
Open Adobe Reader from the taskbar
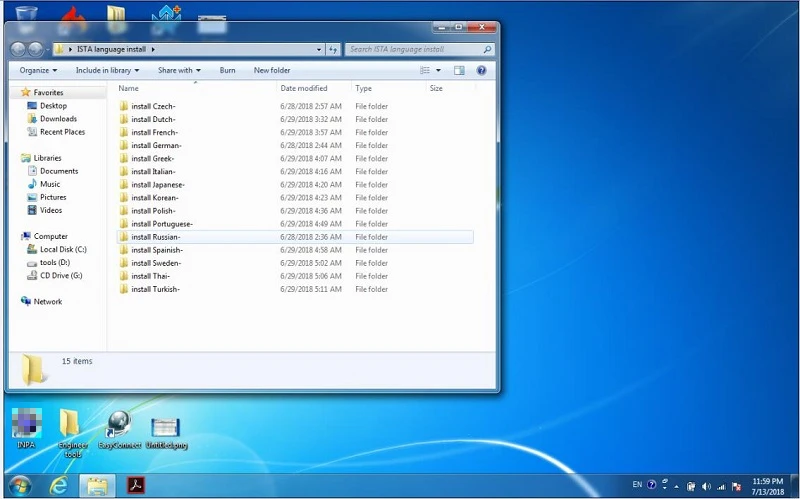click(x=135, y=485)
